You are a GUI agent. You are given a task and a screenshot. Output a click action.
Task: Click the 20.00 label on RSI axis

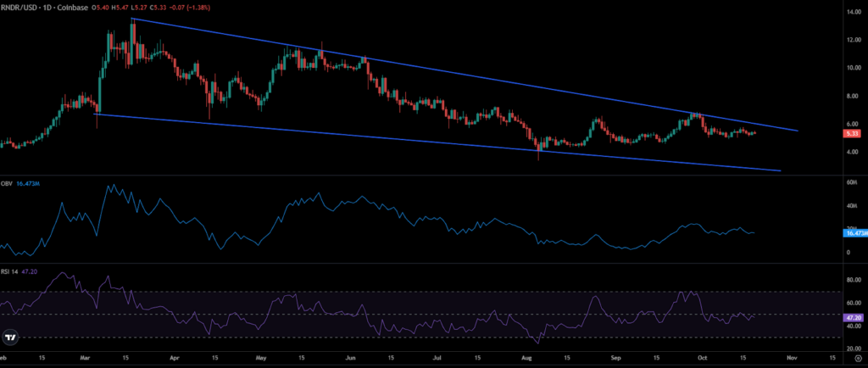(853, 348)
